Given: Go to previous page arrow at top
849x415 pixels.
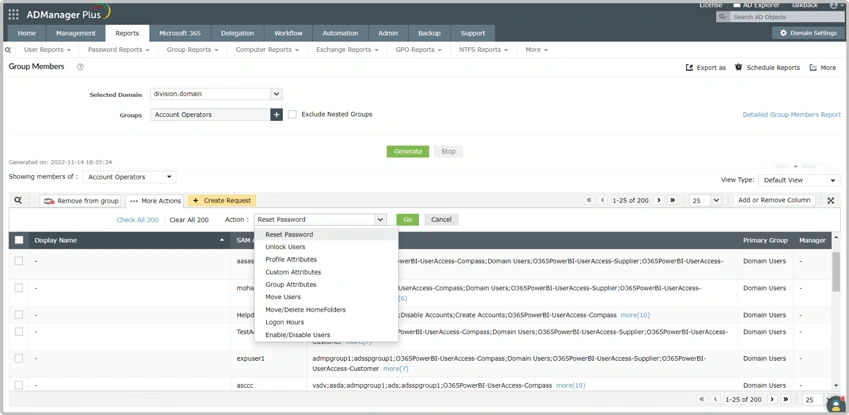Looking at the screenshot, I should tap(603, 200).
